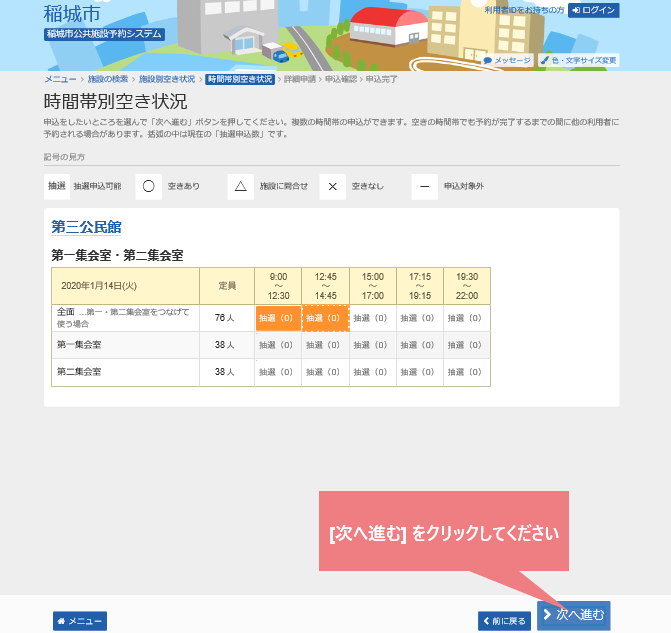Select 第一集会室 15:00–17:00 lottery slot
671x633 pixels.
(x=373, y=345)
